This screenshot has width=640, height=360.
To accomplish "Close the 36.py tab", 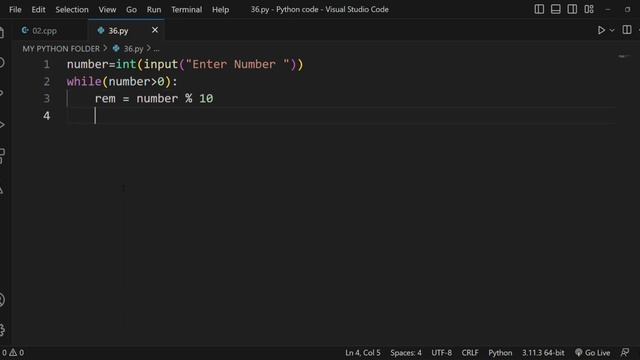I will 155,30.
